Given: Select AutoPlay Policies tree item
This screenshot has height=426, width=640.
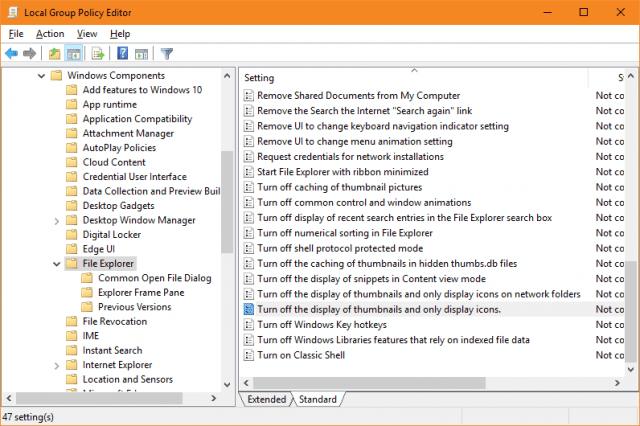Looking at the screenshot, I should (119, 148).
